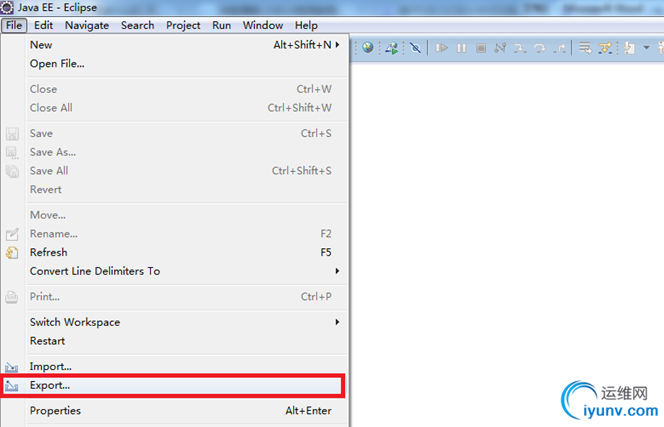
Task: Expand Convert Line Delimiters To submenu
Action: pos(338,271)
